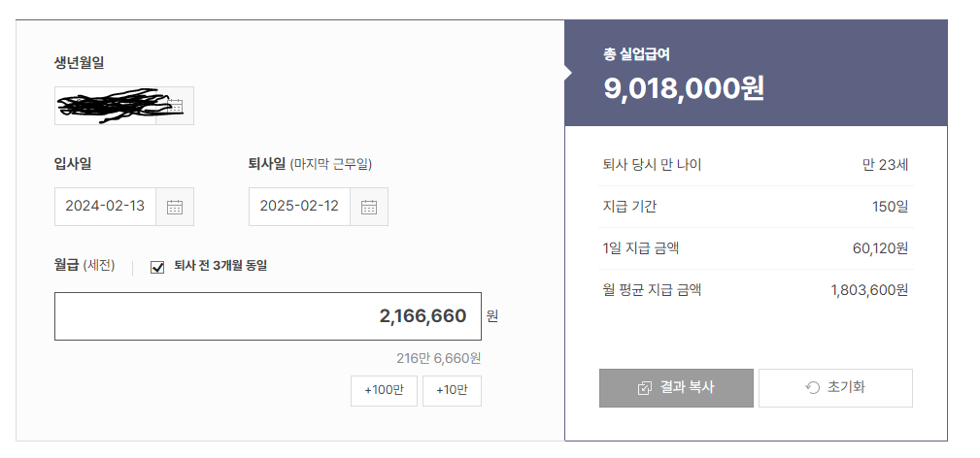Click the 9,018,000원 total benefit amount
Viewport: 980px width, 458px height.
click(x=684, y=89)
